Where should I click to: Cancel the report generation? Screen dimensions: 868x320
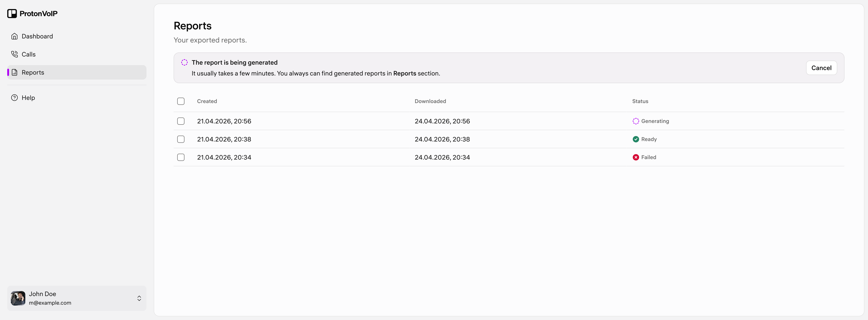coord(821,68)
